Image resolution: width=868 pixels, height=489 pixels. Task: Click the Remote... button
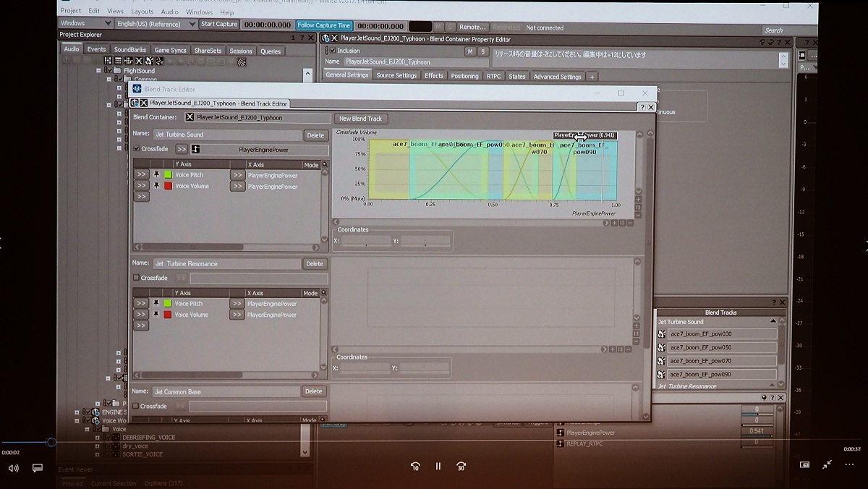(x=472, y=27)
